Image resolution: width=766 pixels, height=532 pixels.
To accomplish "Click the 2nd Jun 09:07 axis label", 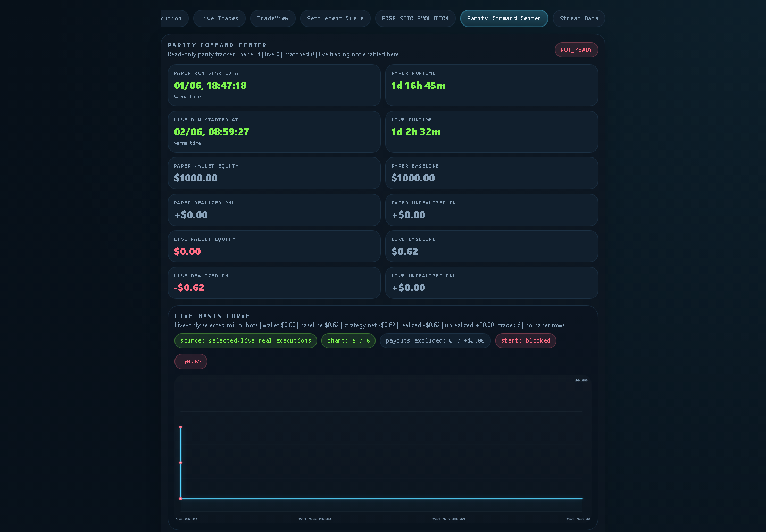I will [x=449, y=519].
